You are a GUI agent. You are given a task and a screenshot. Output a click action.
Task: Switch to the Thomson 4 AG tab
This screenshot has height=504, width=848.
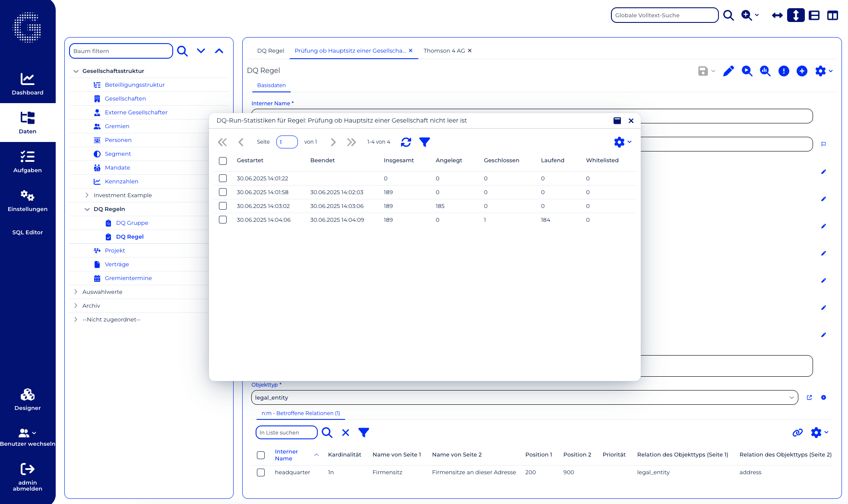[x=445, y=50]
